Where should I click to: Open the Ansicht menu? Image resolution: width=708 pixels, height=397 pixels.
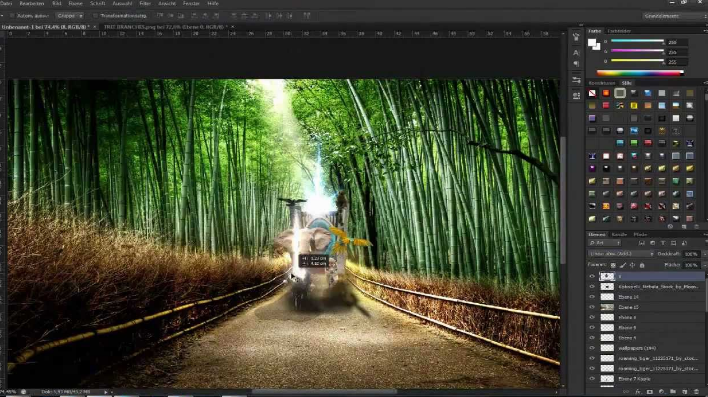coord(167,3)
